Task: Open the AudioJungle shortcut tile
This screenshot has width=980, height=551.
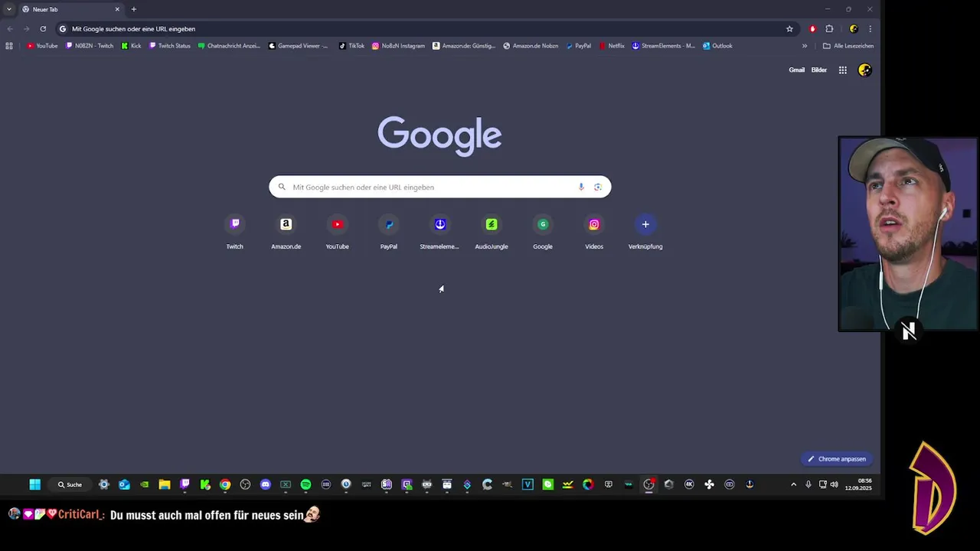Action: [x=491, y=233]
